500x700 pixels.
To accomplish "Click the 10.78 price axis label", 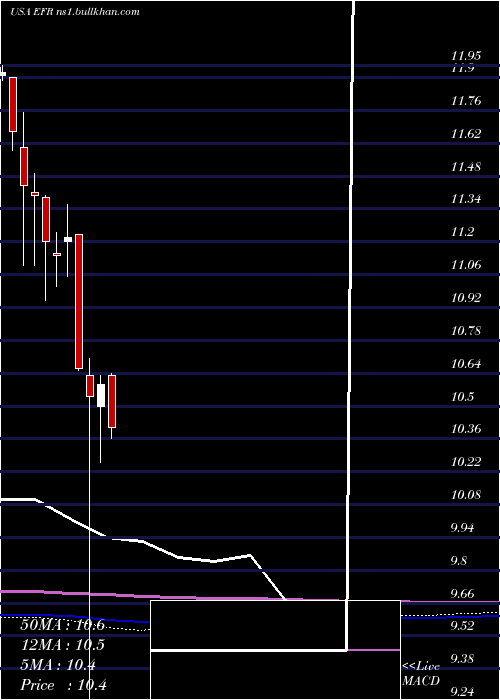I will click(x=466, y=331).
